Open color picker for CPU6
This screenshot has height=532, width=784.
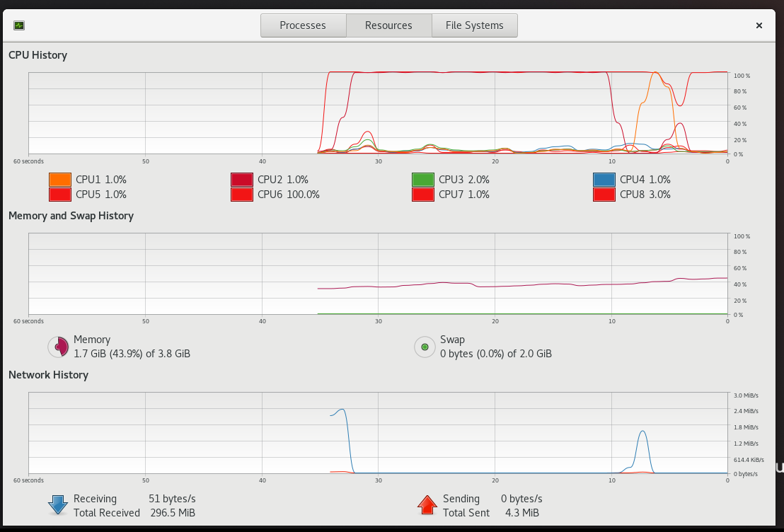click(x=242, y=195)
